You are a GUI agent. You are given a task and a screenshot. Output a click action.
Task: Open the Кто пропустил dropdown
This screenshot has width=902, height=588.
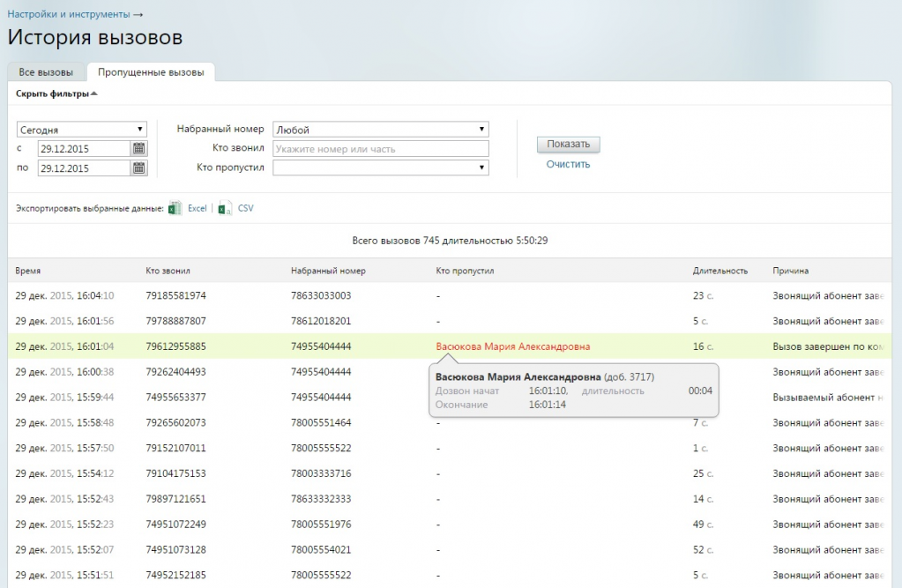tap(380, 167)
